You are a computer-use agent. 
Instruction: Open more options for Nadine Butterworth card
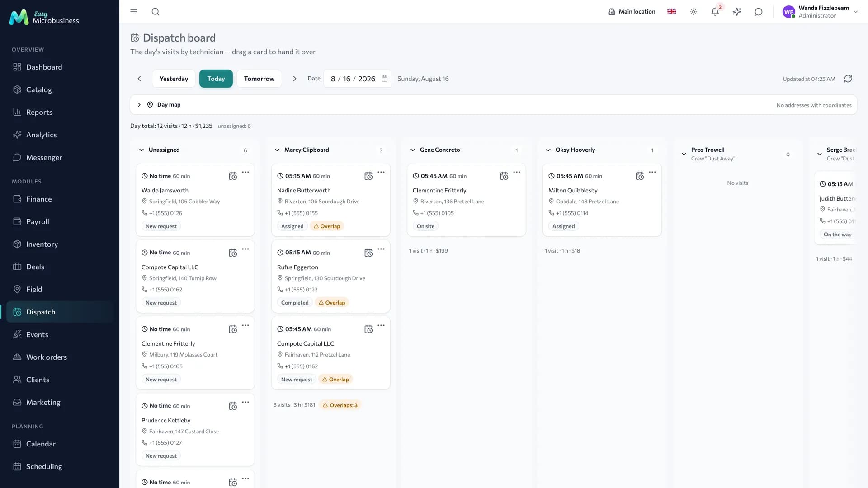(x=381, y=172)
